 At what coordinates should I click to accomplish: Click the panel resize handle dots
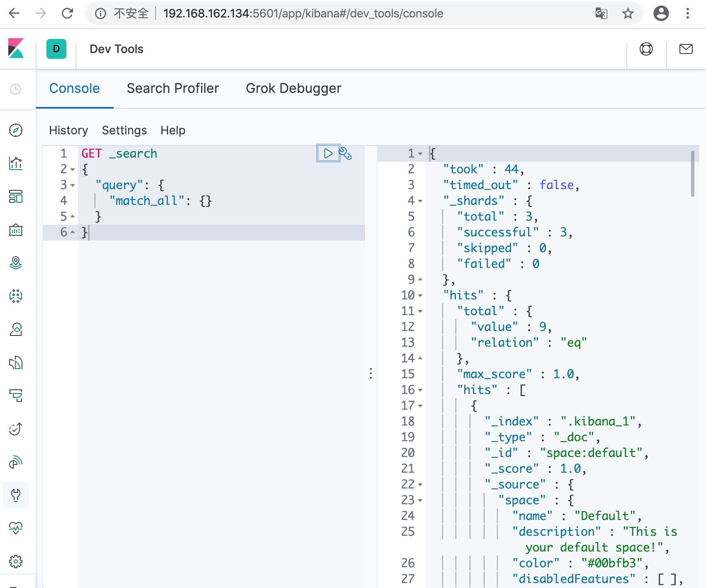[371, 373]
